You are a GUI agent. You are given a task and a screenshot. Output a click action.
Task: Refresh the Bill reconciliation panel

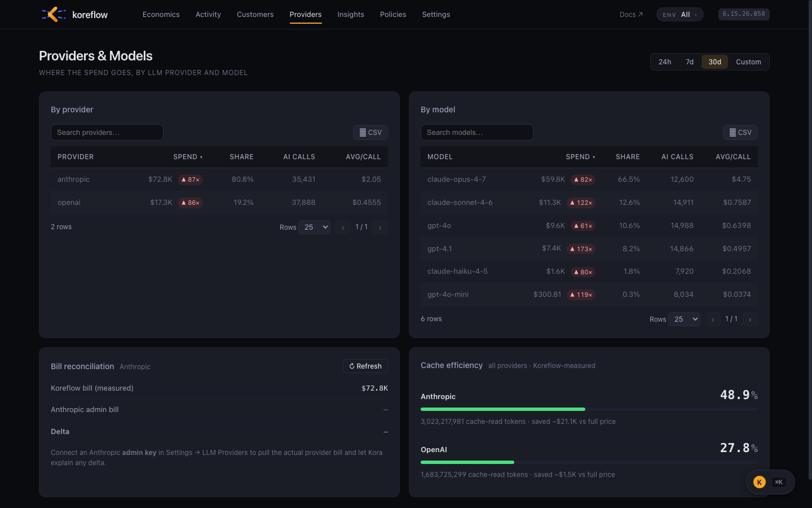point(365,366)
